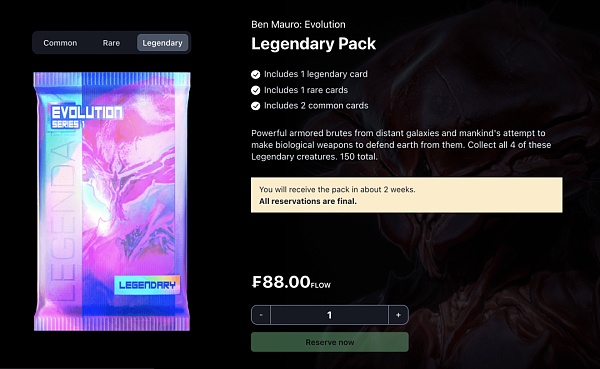Click the quantity input field showing 1
600x369 pixels.
(x=329, y=315)
